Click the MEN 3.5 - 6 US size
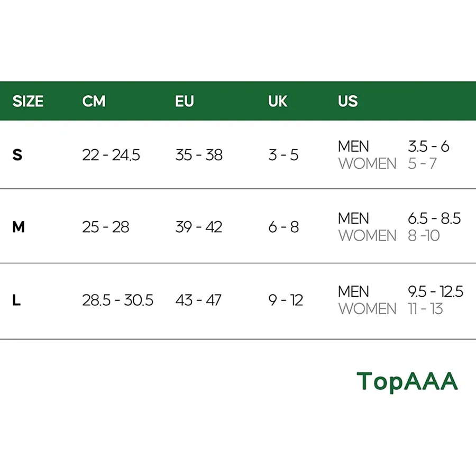This screenshot has width=476, height=476. (393, 147)
